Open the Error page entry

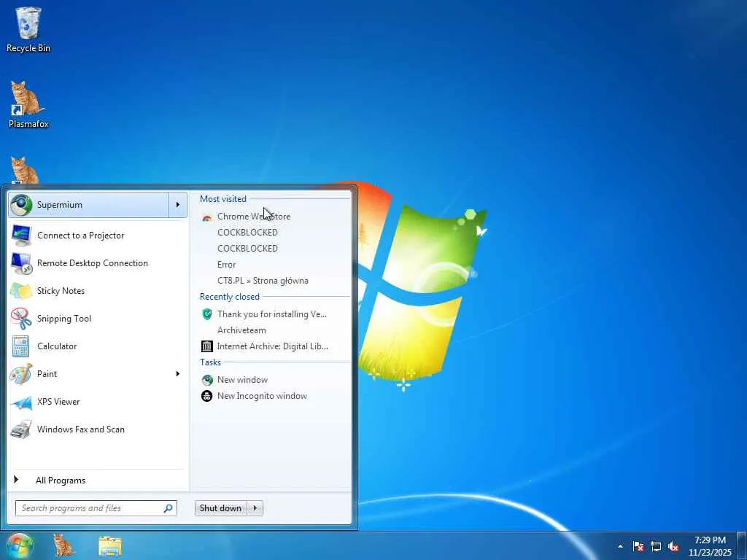(274, 264)
